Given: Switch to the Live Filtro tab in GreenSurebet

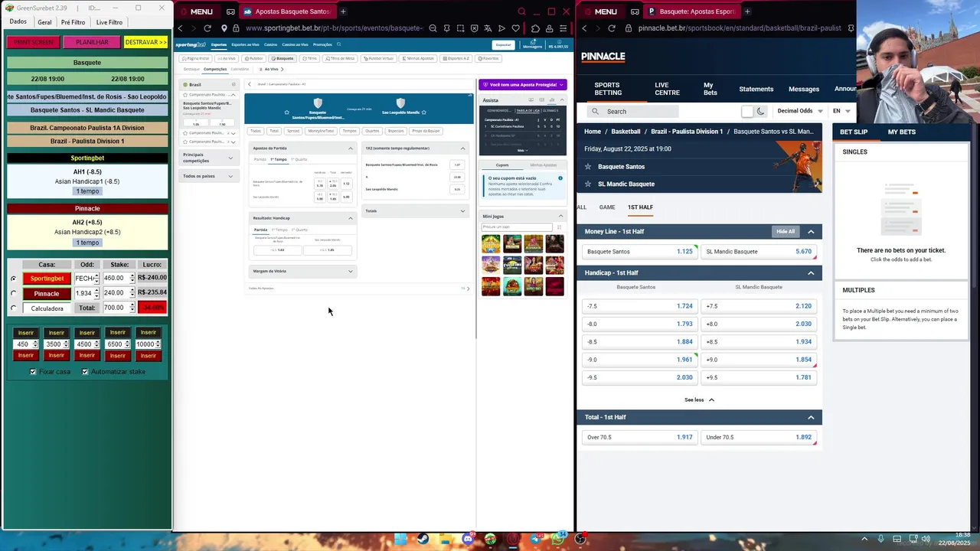Looking at the screenshot, I should click(109, 22).
